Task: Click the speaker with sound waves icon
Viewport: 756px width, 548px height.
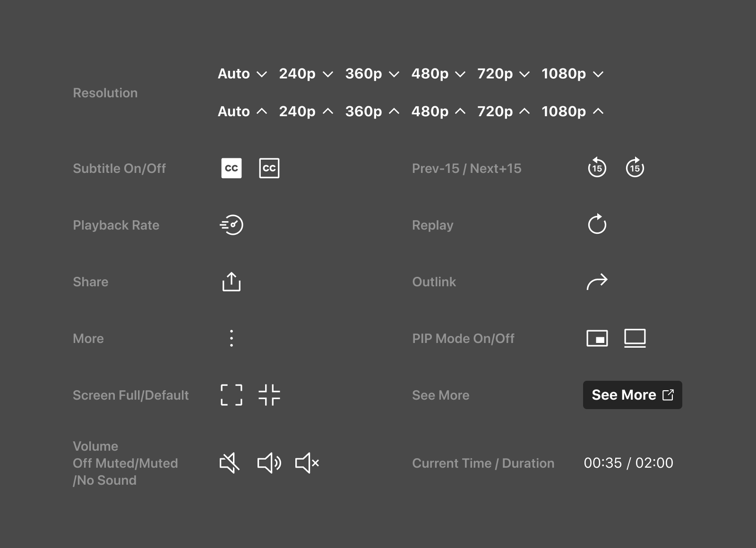Action: click(269, 463)
